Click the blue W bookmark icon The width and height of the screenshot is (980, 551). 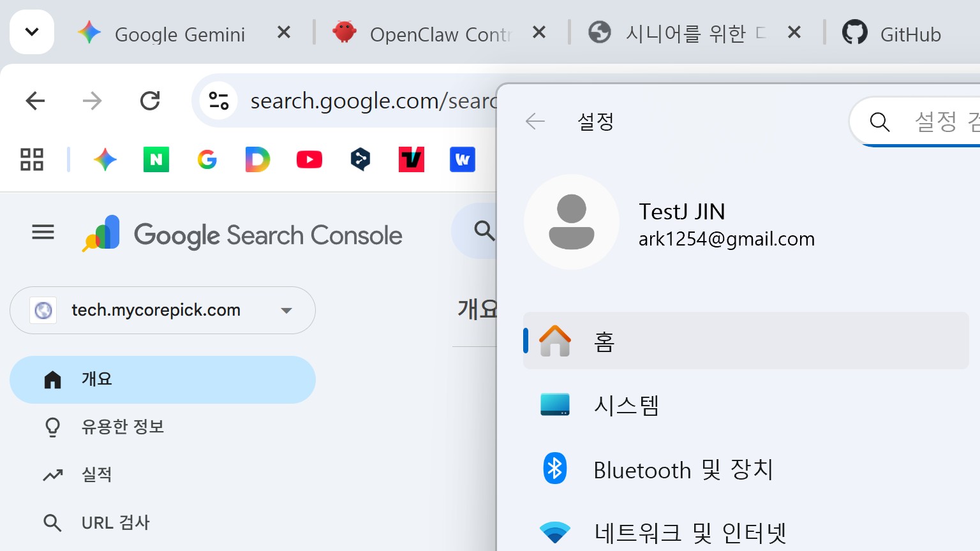(463, 159)
